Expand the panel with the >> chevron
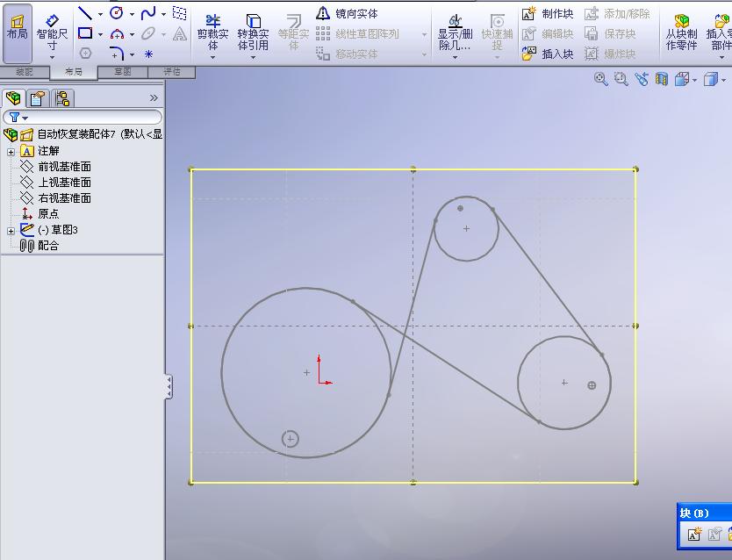This screenshot has height=560, width=732. click(154, 98)
